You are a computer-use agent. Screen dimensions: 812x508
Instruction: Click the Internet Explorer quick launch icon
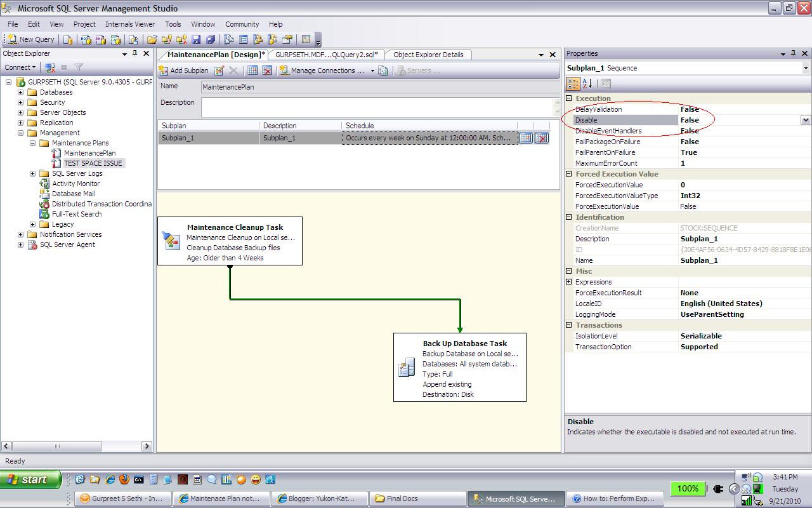(x=110, y=479)
